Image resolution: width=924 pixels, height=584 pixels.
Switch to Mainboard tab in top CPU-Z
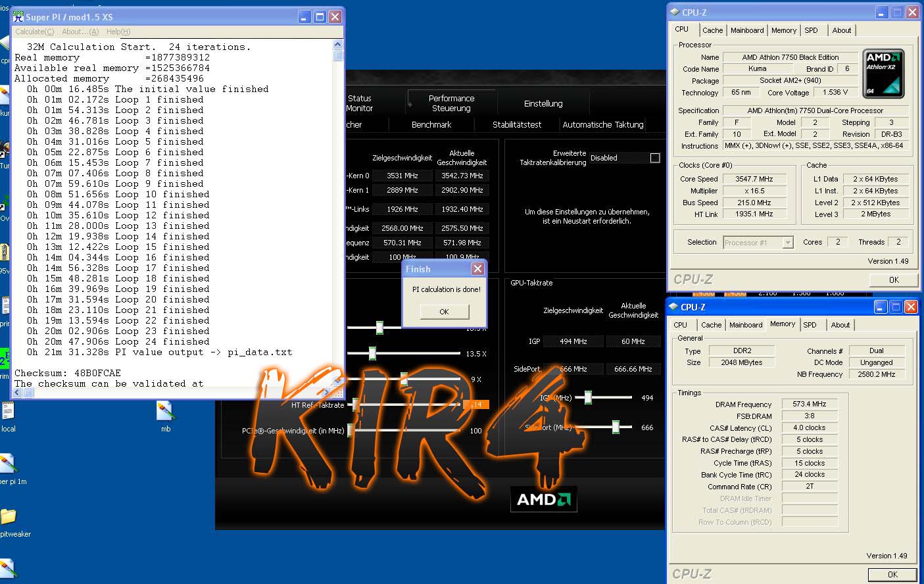[747, 30]
